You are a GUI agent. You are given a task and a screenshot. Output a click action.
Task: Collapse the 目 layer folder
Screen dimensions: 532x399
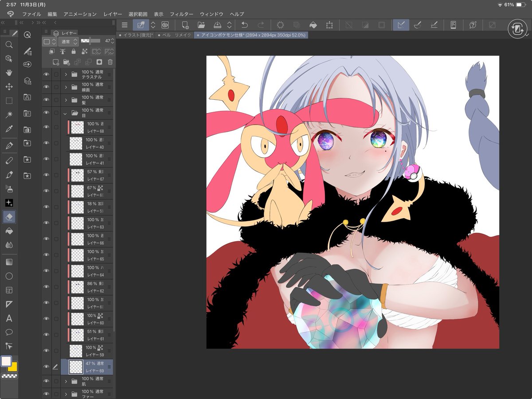66,113
